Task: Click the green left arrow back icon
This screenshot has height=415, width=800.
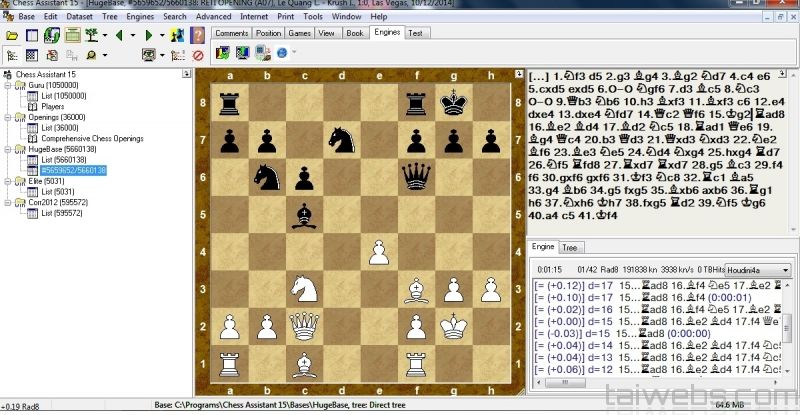Action: coord(121,35)
